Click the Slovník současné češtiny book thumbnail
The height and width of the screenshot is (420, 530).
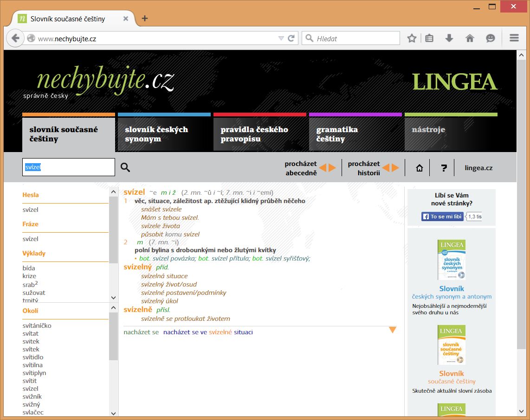tap(452, 345)
